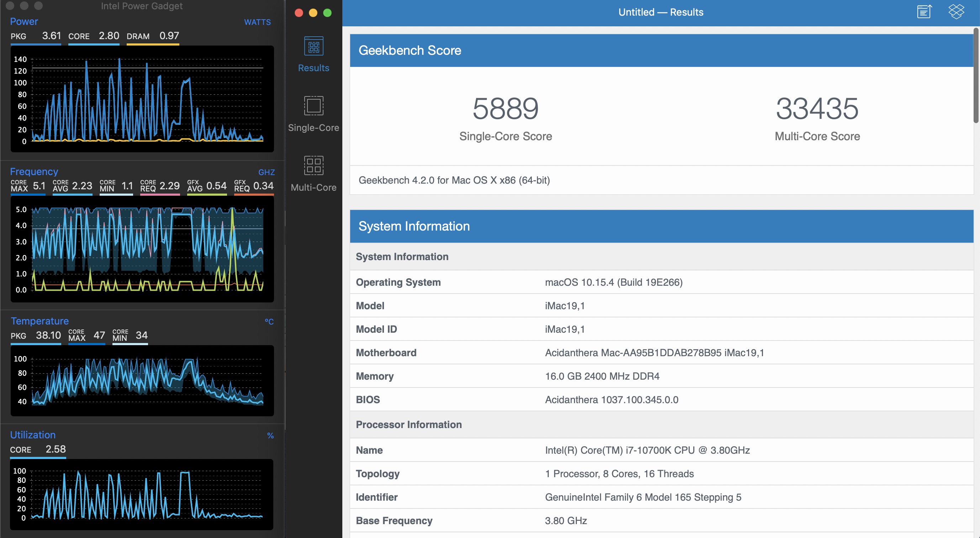The height and width of the screenshot is (538, 980).
Task: Close the Geekbench window with red button
Action: click(x=299, y=13)
